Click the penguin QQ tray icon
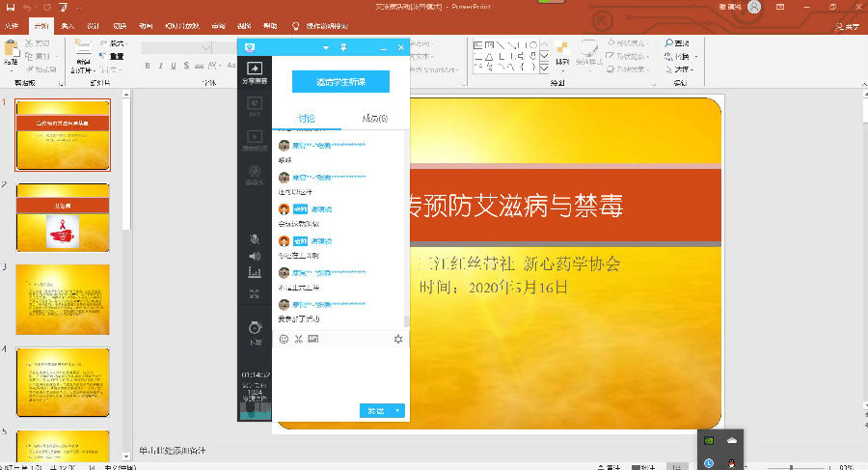This screenshot has height=470, width=868. (x=731, y=463)
